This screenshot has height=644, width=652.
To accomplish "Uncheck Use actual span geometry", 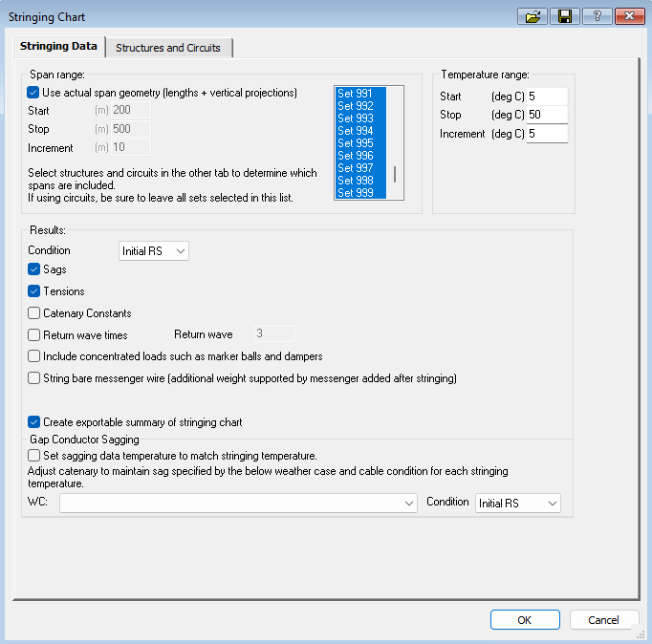I will (x=33, y=93).
